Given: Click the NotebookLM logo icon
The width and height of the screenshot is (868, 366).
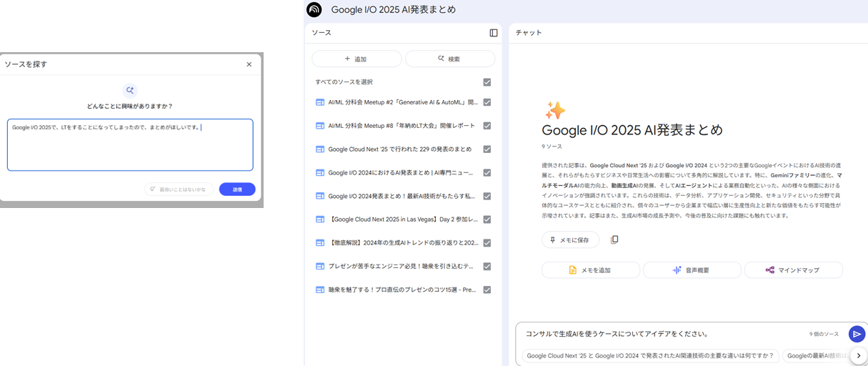Looking at the screenshot, I should coord(314,9).
